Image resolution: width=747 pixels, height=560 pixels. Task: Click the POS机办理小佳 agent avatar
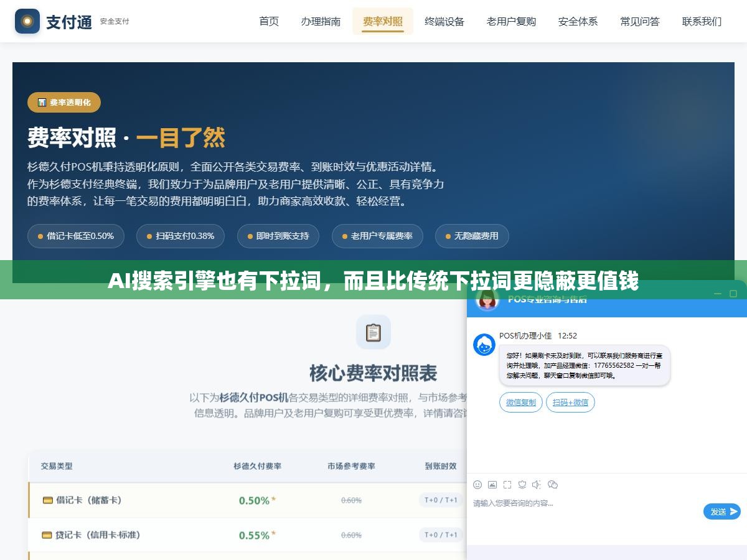(x=484, y=345)
